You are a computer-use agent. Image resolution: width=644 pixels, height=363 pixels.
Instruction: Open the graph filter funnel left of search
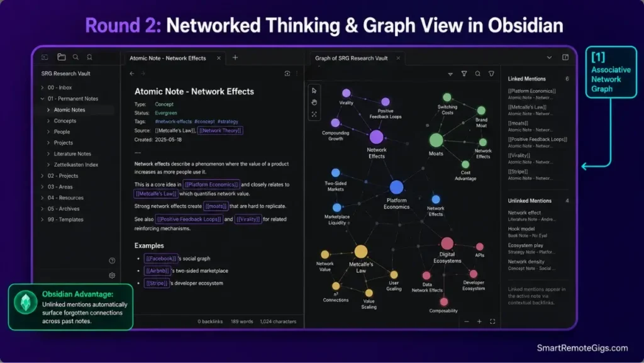click(x=464, y=74)
